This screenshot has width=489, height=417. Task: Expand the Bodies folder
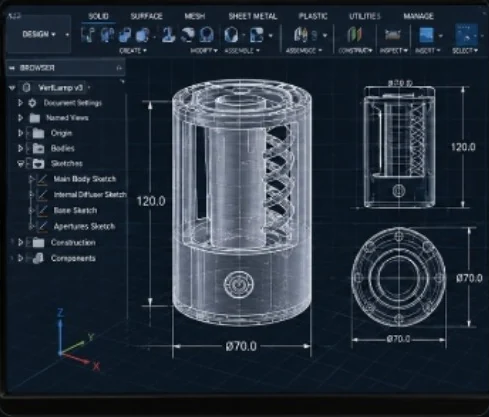click(x=20, y=148)
